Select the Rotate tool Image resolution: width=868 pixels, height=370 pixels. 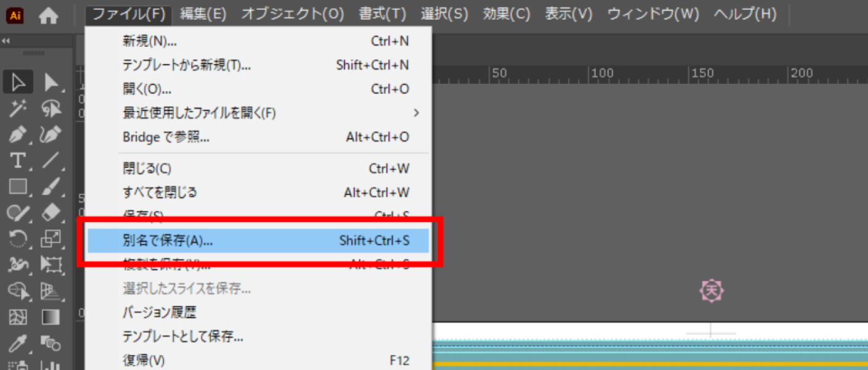[17, 239]
